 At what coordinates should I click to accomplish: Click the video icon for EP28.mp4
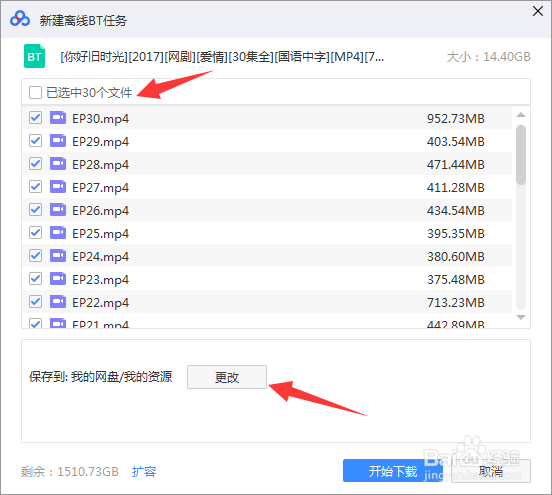(x=58, y=164)
